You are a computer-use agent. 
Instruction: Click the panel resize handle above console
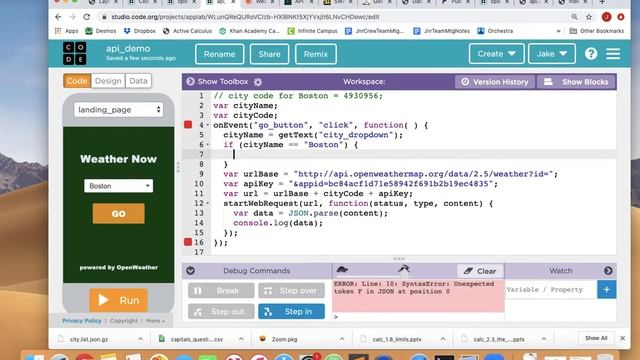click(x=399, y=259)
